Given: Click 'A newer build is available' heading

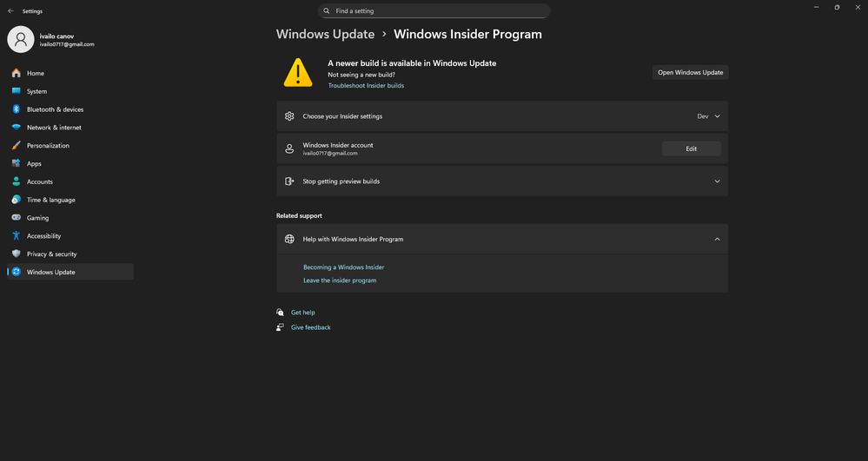Looking at the screenshot, I should point(412,63).
